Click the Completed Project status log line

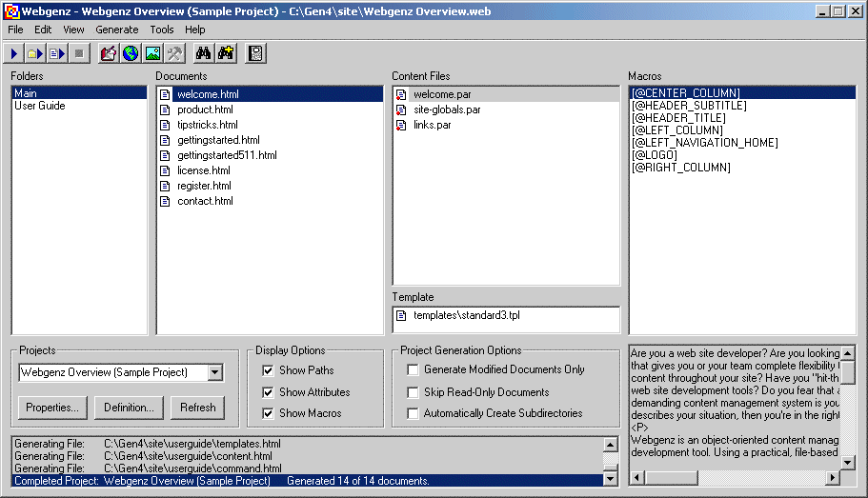pyautogui.click(x=307, y=481)
